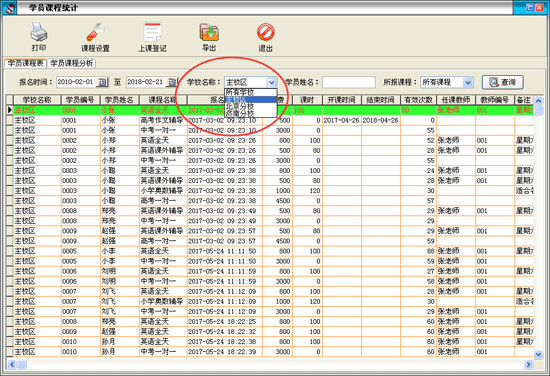Expand the 学校名称 dropdown arrow
Image resolution: width=550 pixels, height=376 pixels.
pyautogui.click(x=271, y=82)
